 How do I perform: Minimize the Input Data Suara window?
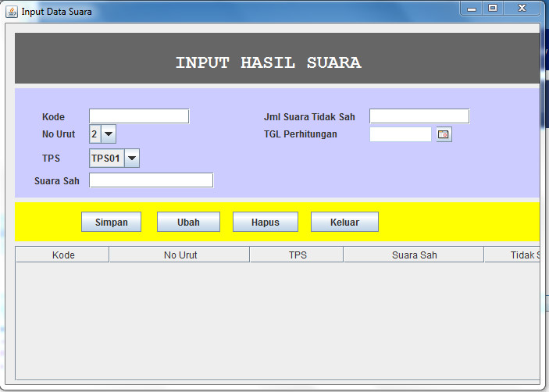coord(472,9)
